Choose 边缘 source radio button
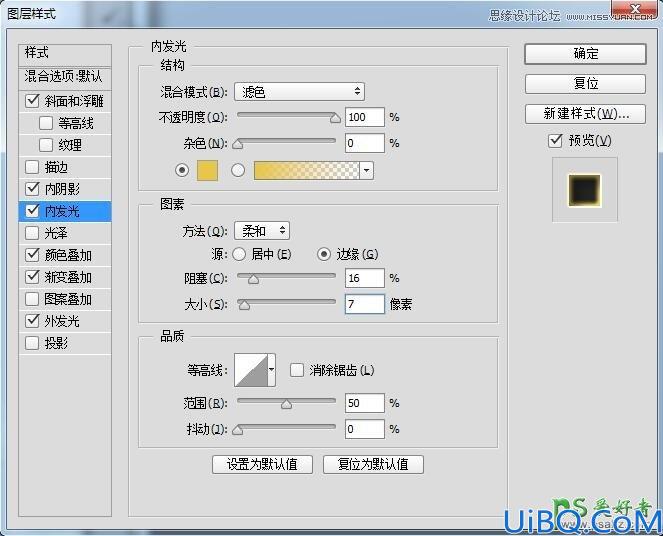Screen dimensions: 663x536 click(324, 254)
